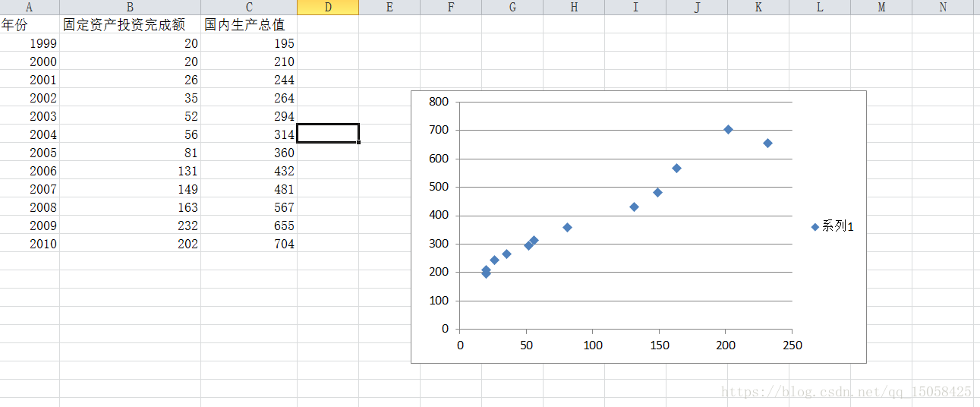Select column A header
This screenshot has width=980, height=407.
[x=30, y=7]
